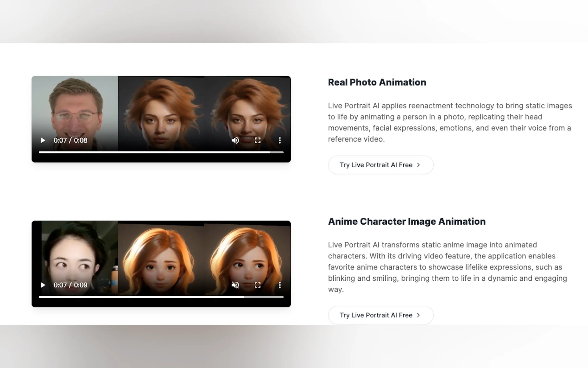The image size is (588, 368).
Task: Click the Anime Character Image Animation heading
Action: click(x=407, y=222)
